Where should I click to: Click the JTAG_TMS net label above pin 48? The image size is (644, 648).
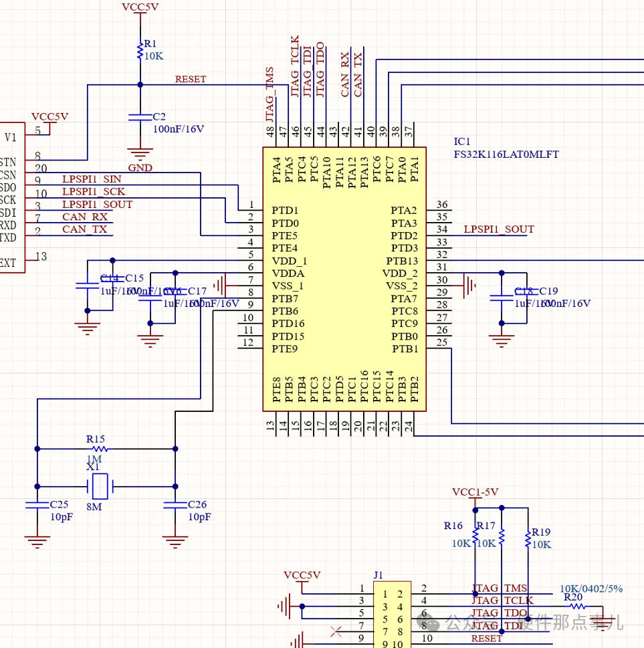pyautogui.click(x=270, y=94)
